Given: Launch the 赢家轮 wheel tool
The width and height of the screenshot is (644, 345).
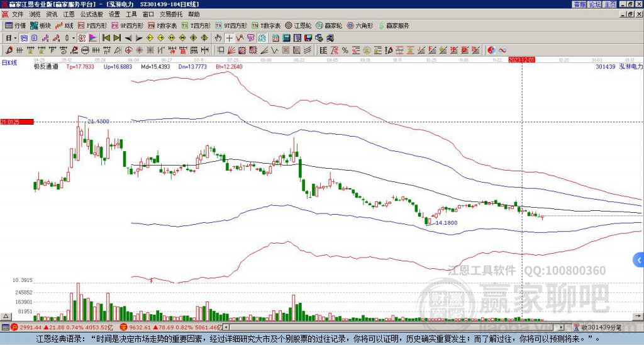Looking at the screenshot, I should (329, 25).
